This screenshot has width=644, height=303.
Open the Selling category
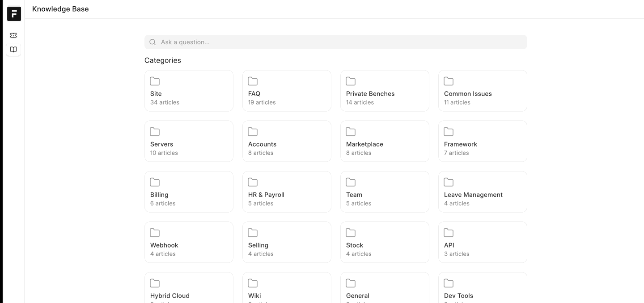point(287,242)
